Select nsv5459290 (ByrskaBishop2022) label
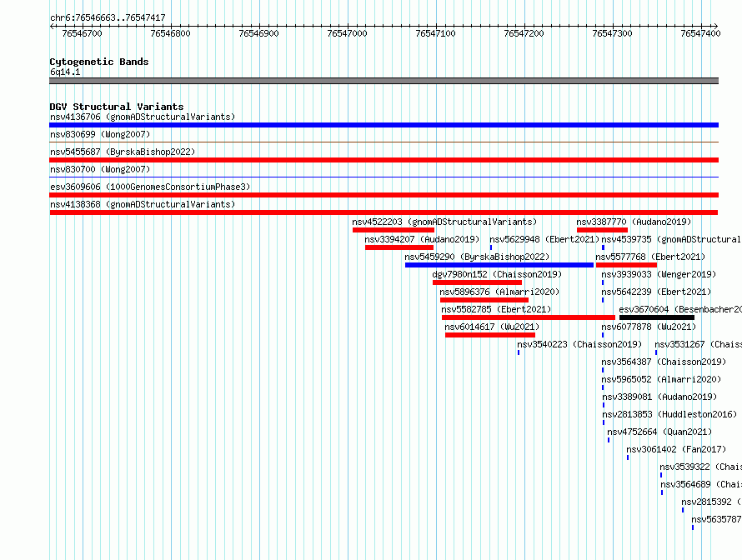The width and height of the screenshot is (742, 560). [x=477, y=257]
